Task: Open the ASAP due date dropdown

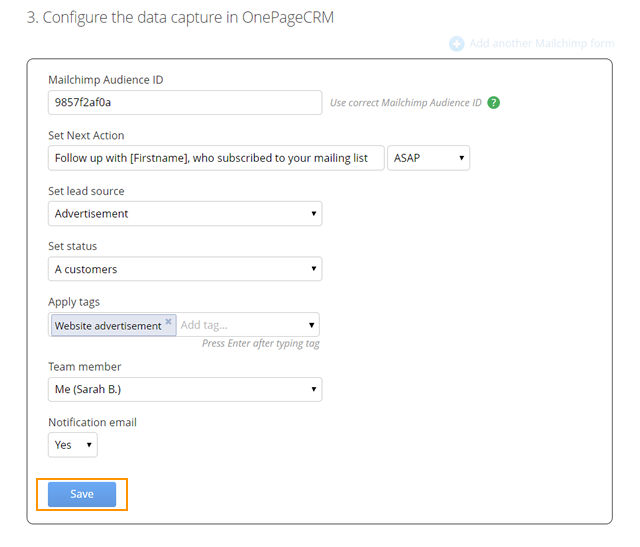Action: pyautogui.click(x=428, y=158)
